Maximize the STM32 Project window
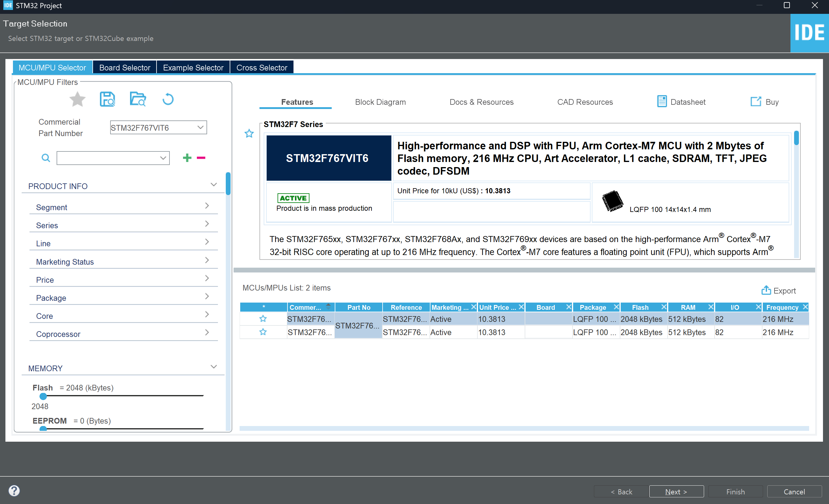The height and width of the screenshot is (504, 829). point(787,5)
